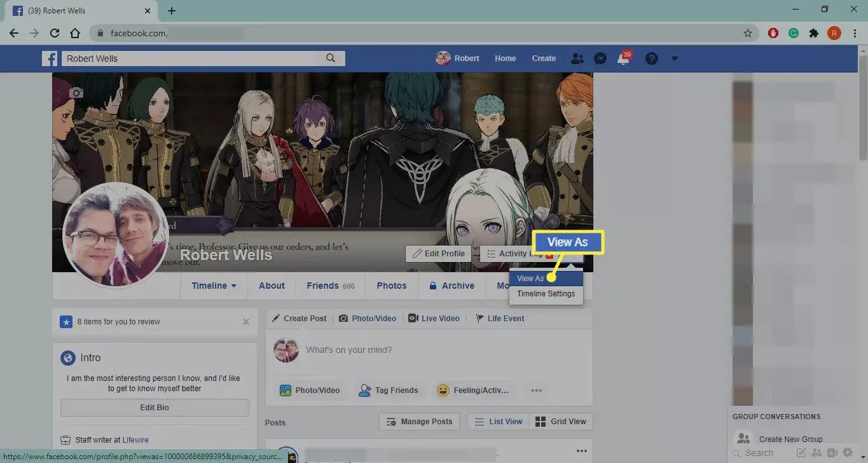The width and height of the screenshot is (868, 463).
Task: Click the Manage Posts button
Action: point(419,422)
